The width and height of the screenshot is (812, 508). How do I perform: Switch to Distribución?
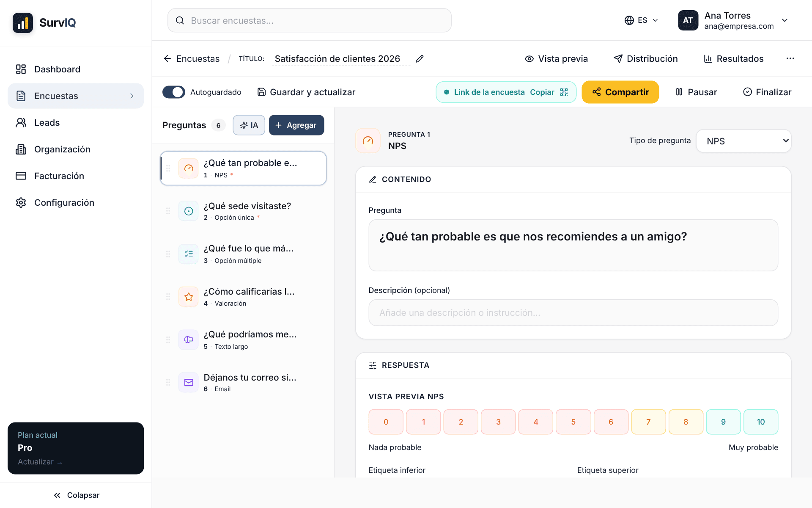point(645,59)
